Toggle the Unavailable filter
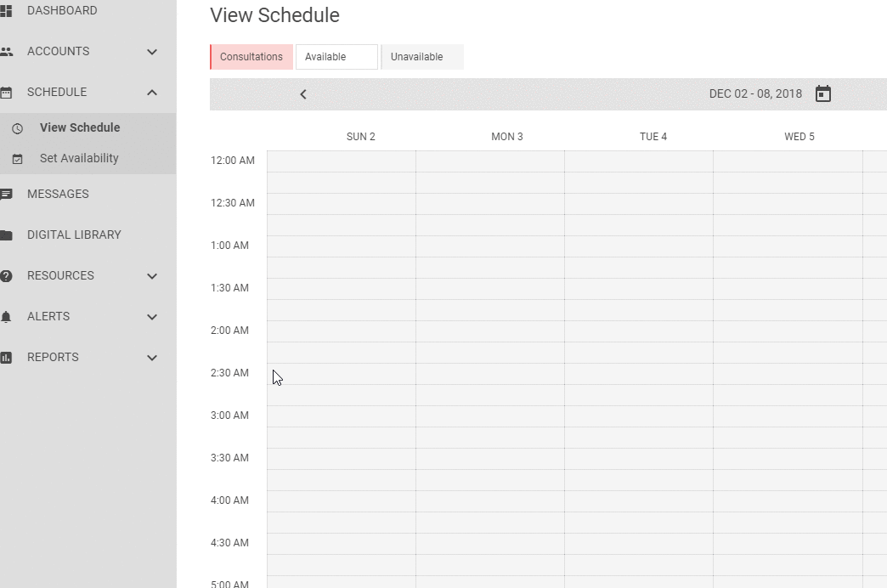887x588 pixels. pyautogui.click(x=422, y=57)
